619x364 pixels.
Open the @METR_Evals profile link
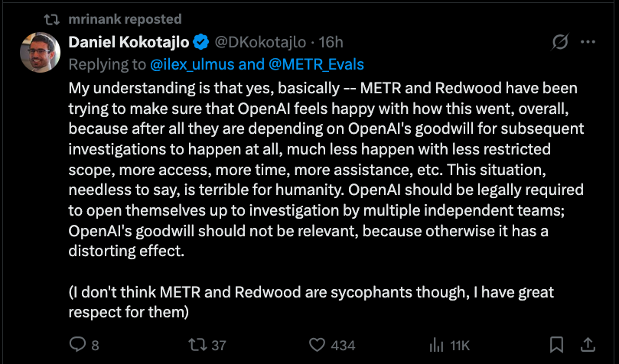[x=316, y=64]
